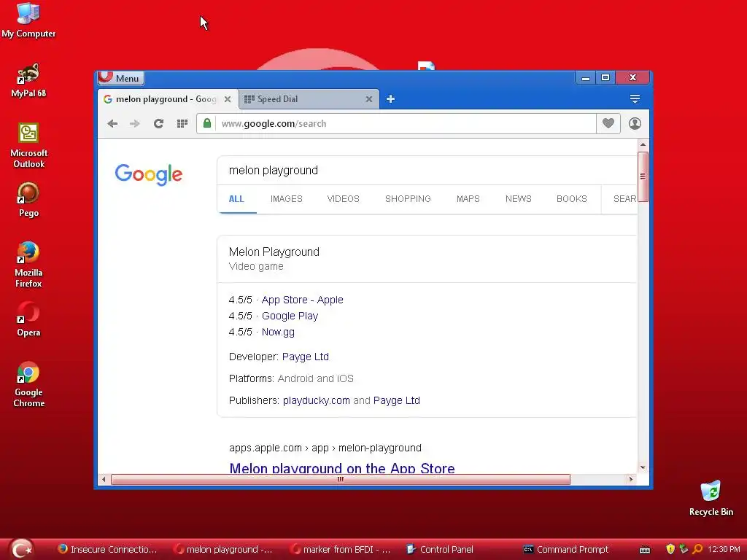747x560 pixels.
Task: Click the horizontal scrollbar right arrow
Action: [x=631, y=480]
